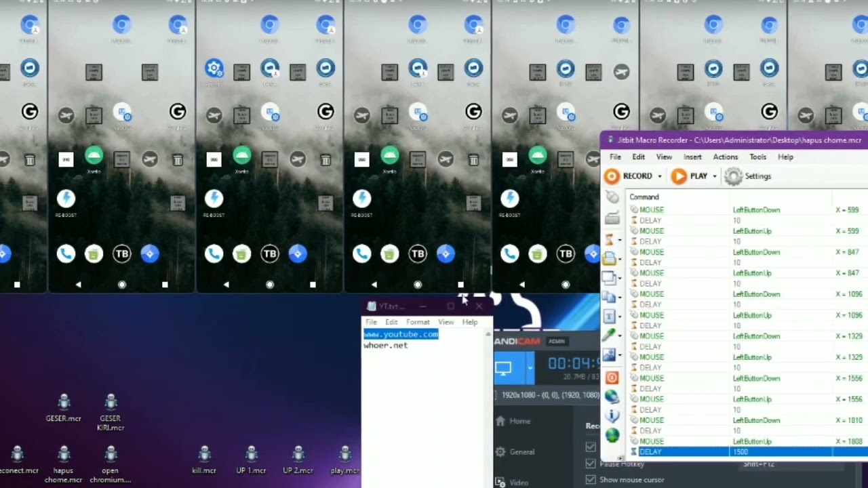The image size is (868, 488).
Task: Expand the window command icon's dropdown arrow
Action: (619, 279)
